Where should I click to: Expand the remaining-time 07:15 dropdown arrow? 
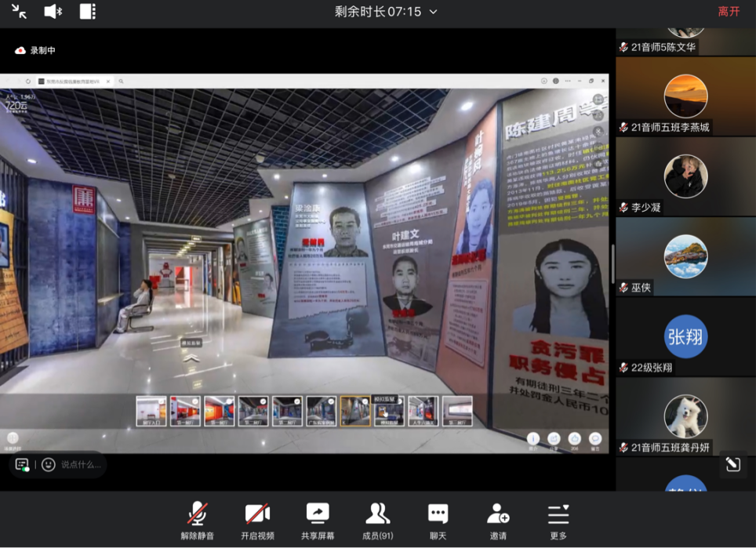coord(433,12)
